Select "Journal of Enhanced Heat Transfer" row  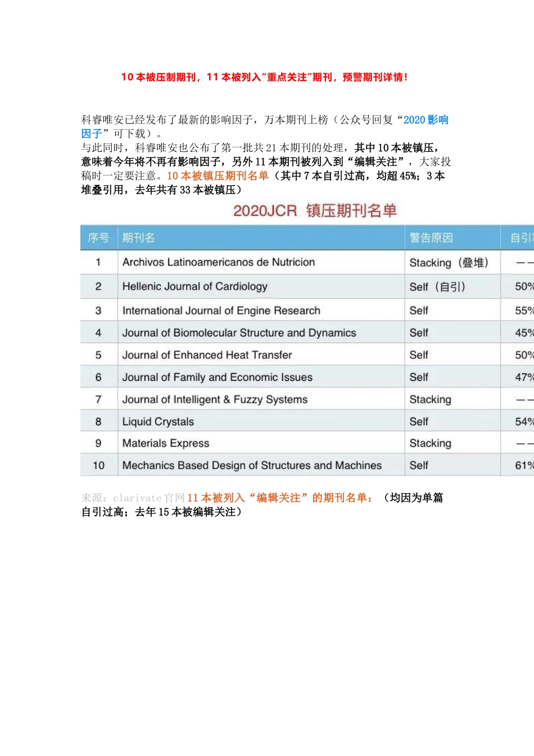(x=207, y=355)
